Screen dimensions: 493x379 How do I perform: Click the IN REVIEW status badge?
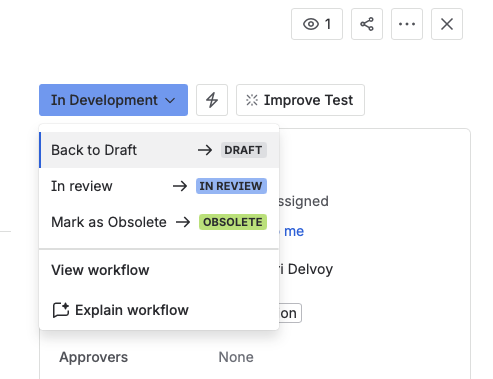pos(231,186)
